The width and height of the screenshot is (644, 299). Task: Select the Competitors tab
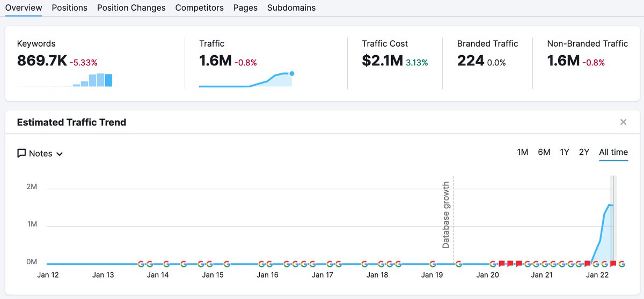200,8
